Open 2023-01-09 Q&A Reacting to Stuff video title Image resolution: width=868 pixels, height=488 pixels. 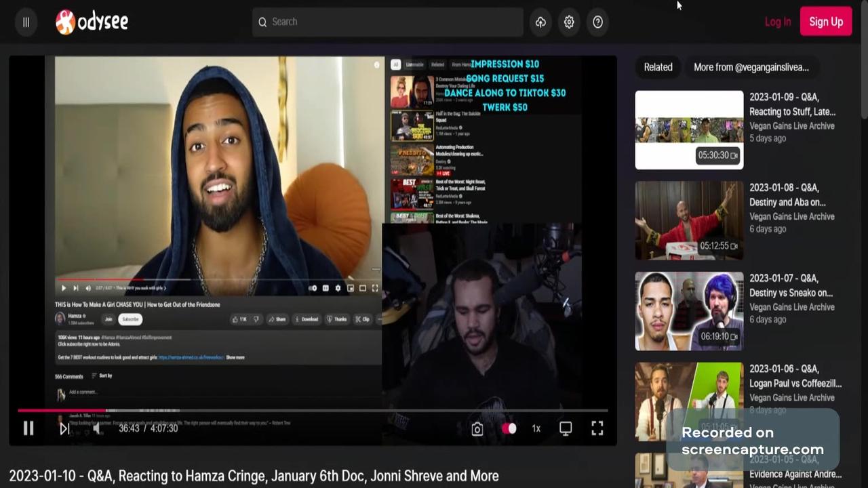tap(792, 104)
